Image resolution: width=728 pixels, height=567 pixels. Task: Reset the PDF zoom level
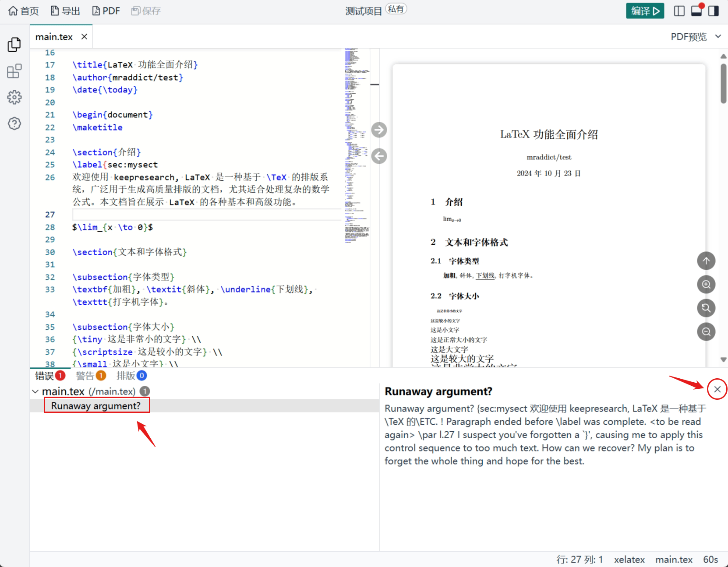point(706,308)
